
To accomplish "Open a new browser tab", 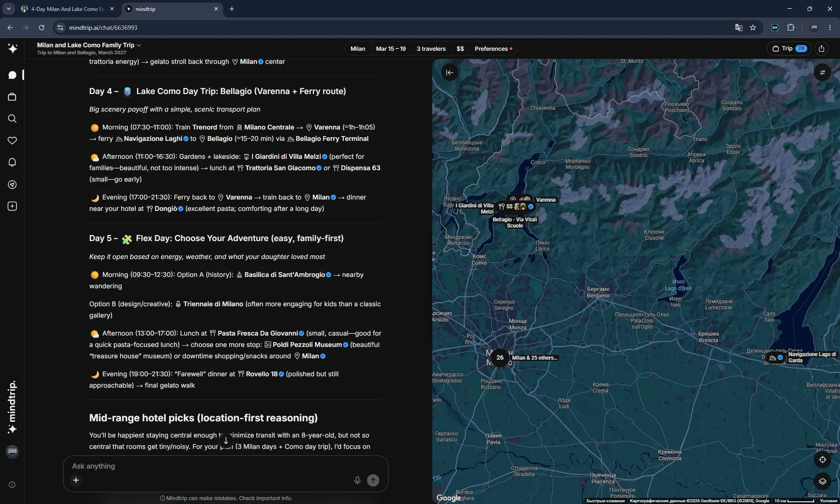I will pyautogui.click(x=232, y=9).
